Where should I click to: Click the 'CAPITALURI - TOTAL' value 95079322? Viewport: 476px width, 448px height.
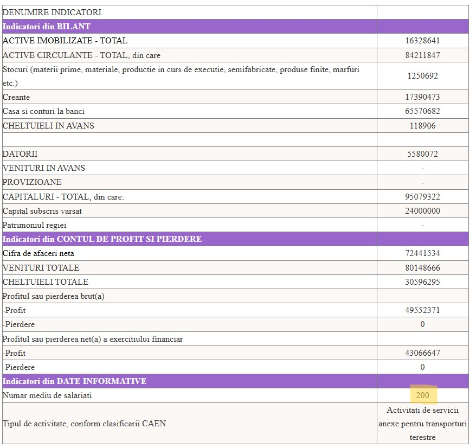coord(422,197)
